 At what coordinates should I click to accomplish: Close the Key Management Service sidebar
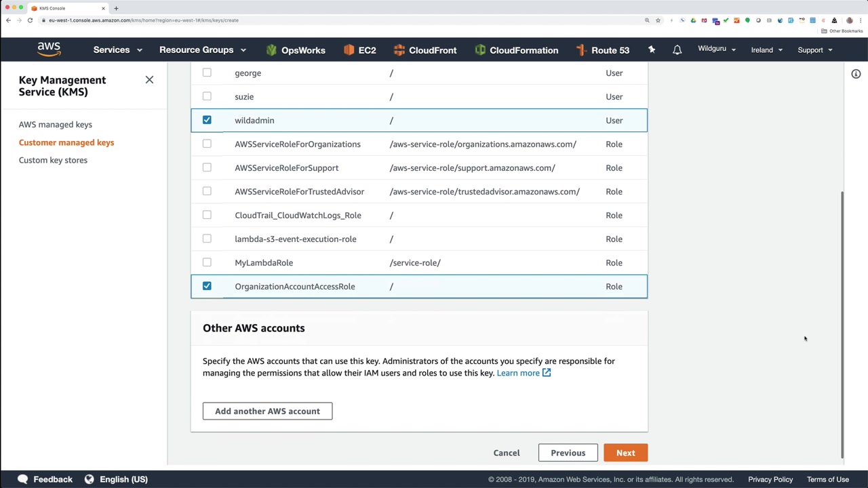[x=149, y=80]
